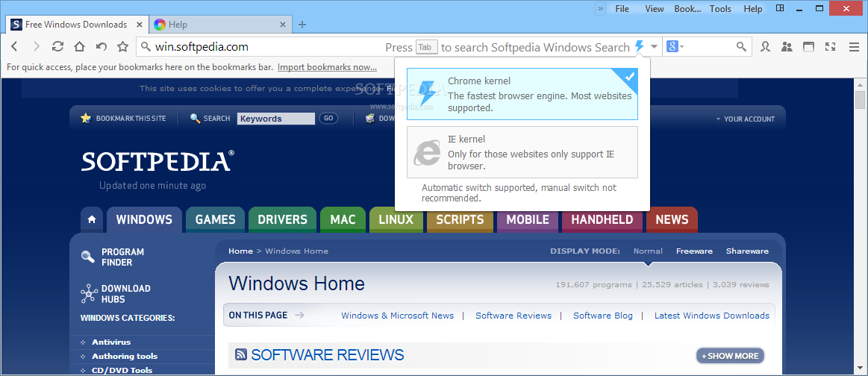This screenshot has height=376, width=868.
Task: Click the Program Finder magnifier icon
Action: [87, 256]
